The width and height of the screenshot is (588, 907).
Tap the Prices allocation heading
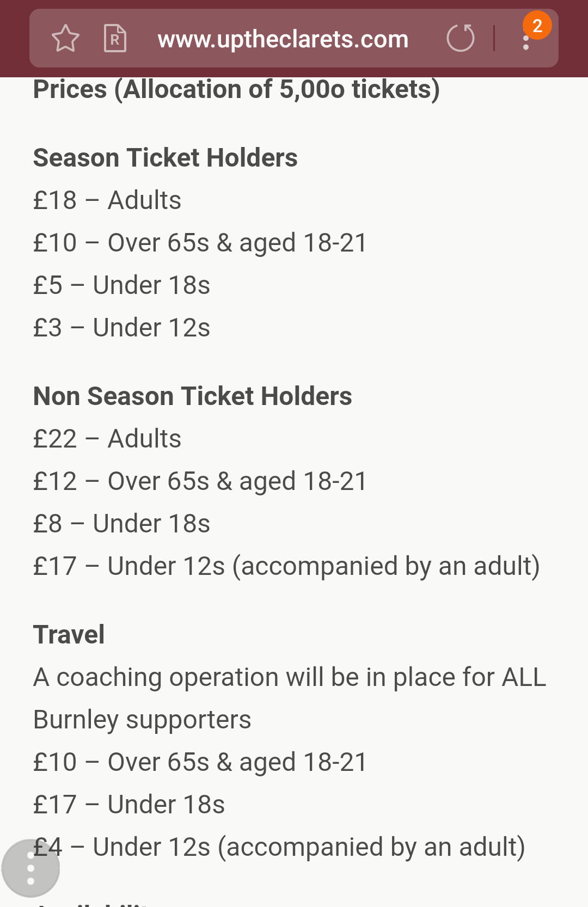236,89
